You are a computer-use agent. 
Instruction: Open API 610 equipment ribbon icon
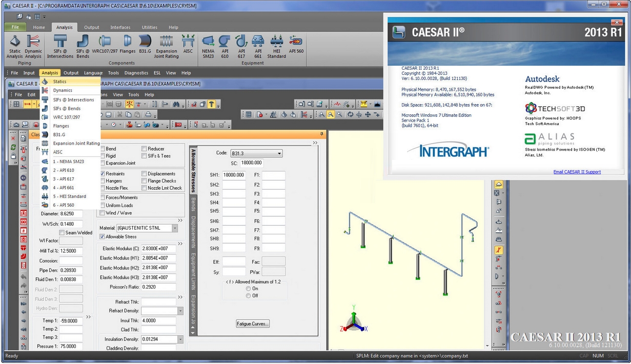[225, 46]
